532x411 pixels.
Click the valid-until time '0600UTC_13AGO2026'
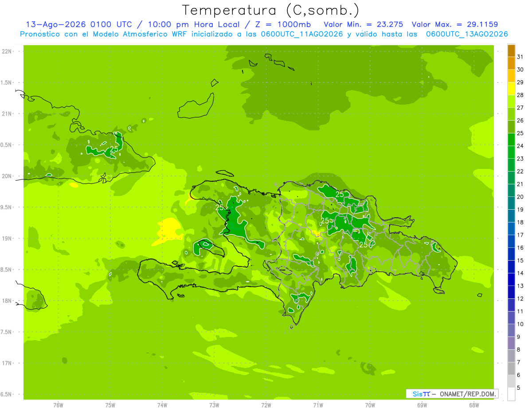coord(467,34)
